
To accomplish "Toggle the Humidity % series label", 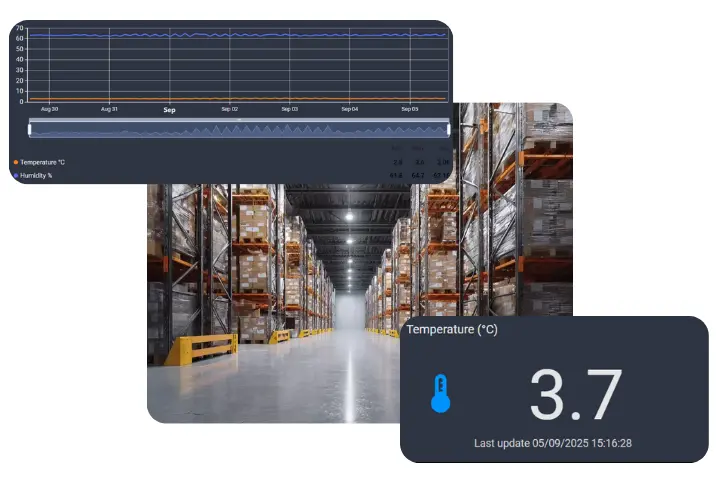I will [x=38, y=174].
